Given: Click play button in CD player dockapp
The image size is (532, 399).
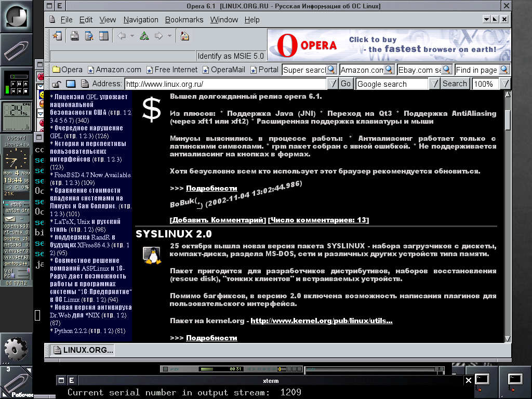Looking at the screenshot, I should tap(13, 84).
